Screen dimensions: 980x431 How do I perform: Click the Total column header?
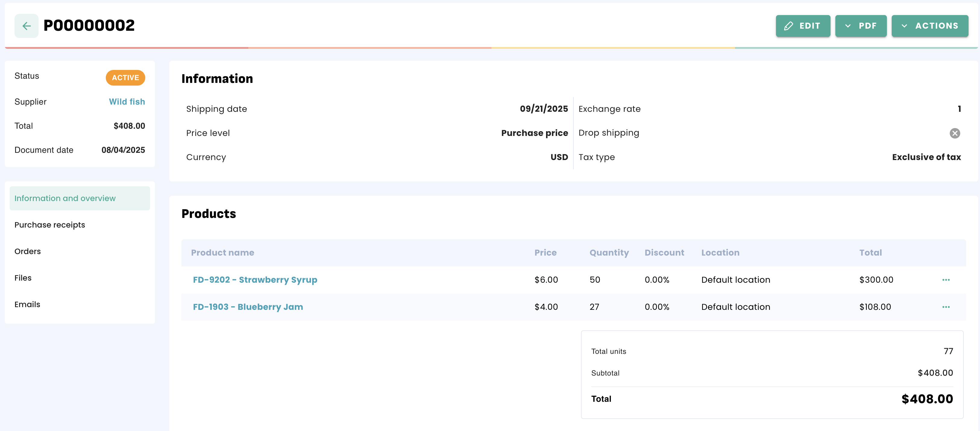click(x=870, y=253)
